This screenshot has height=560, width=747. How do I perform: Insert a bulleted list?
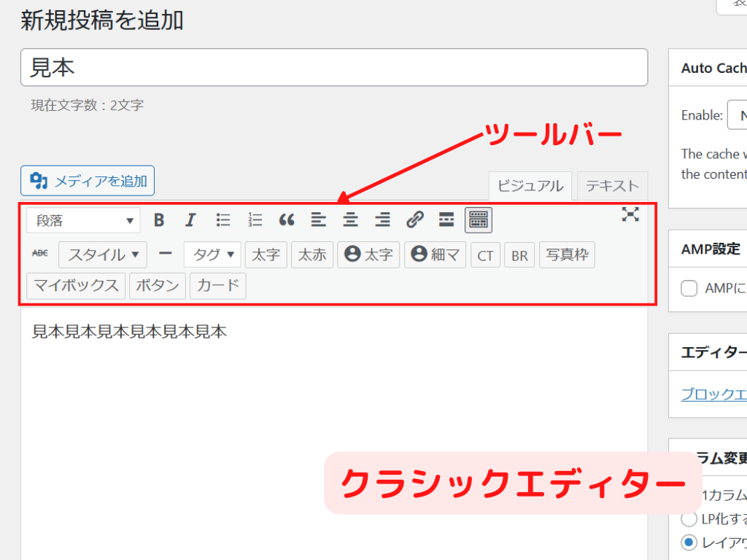[222, 219]
